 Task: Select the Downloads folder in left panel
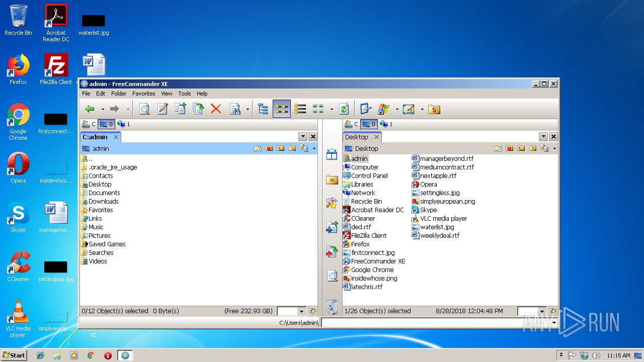coord(100,202)
